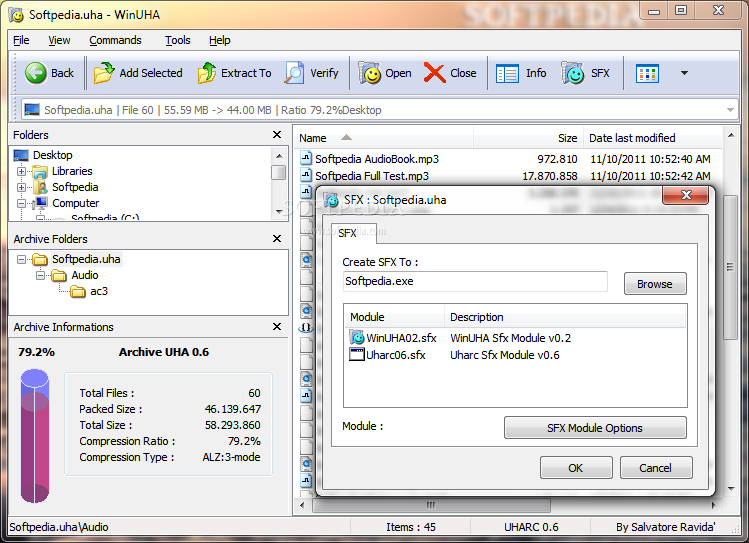Open the address bar path dropdown
This screenshot has width=749, height=543.
pyautogui.click(x=730, y=110)
